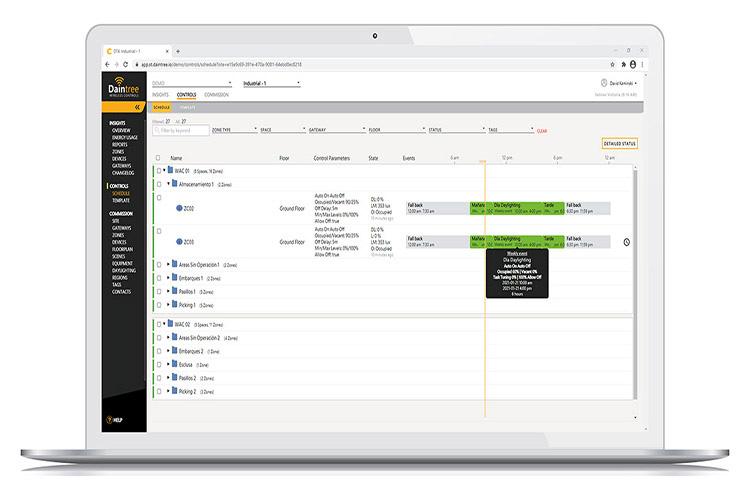The image size is (750, 500).
Task: Click the Help question mark icon
Action: [x=110, y=420]
